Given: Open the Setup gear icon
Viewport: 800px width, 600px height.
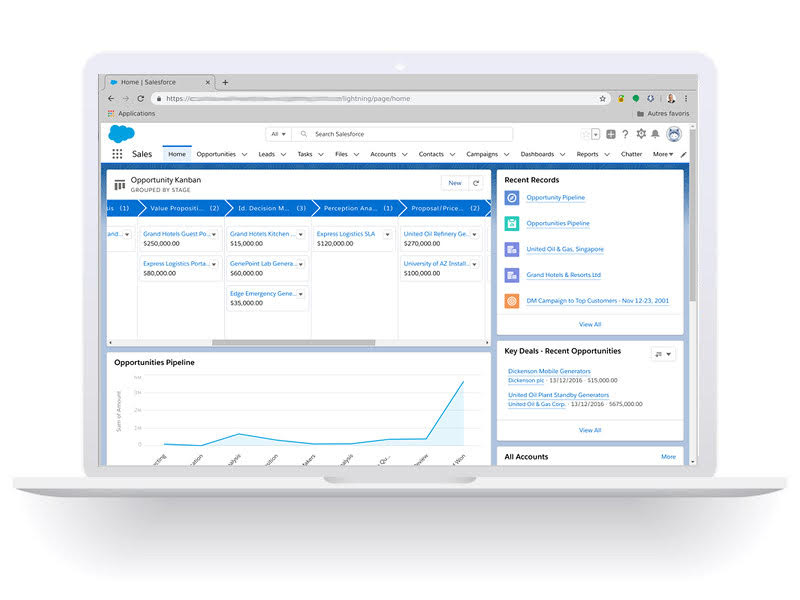Looking at the screenshot, I should click(641, 134).
